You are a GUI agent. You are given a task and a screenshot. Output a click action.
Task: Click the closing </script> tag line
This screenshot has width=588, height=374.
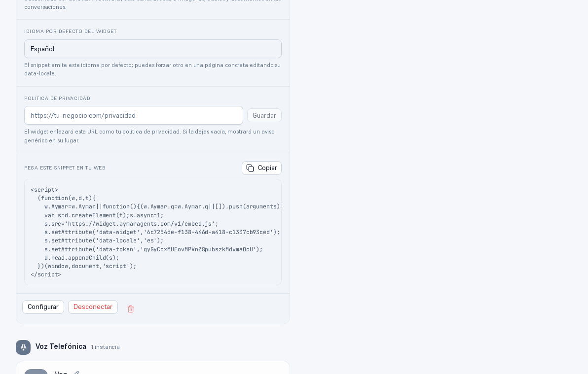[x=46, y=274]
